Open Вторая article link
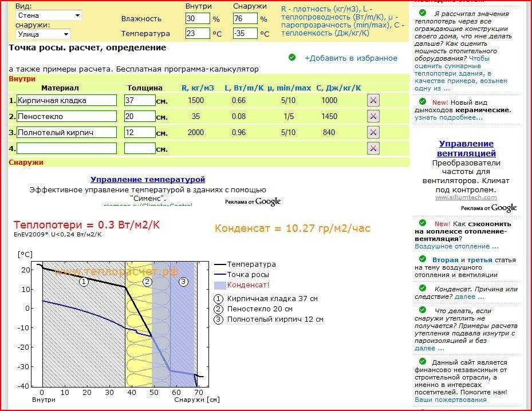This screenshot has width=532, height=411. (445, 260)
